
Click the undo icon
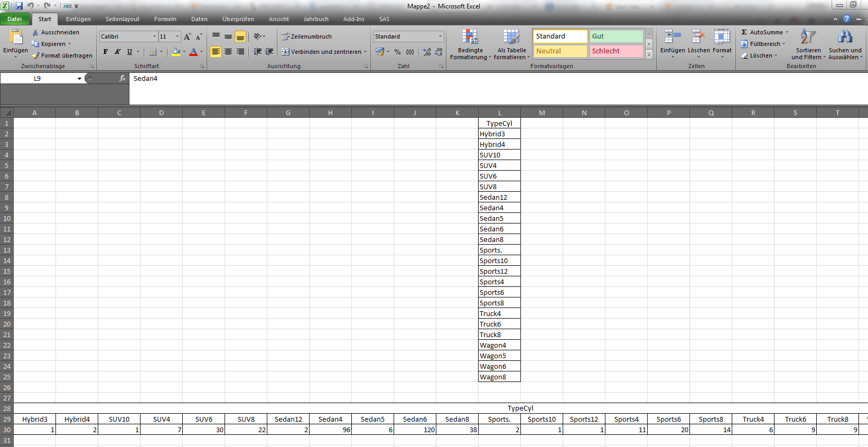(x=31, y=6)
